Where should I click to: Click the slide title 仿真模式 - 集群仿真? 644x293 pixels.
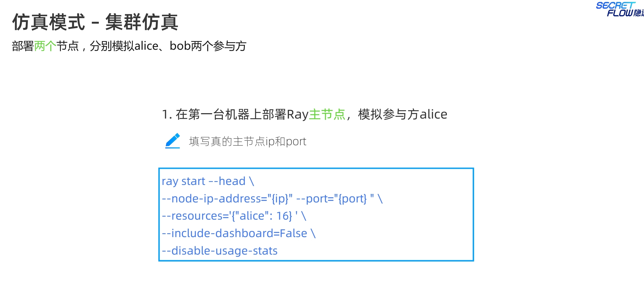click(x=95, y=22)
